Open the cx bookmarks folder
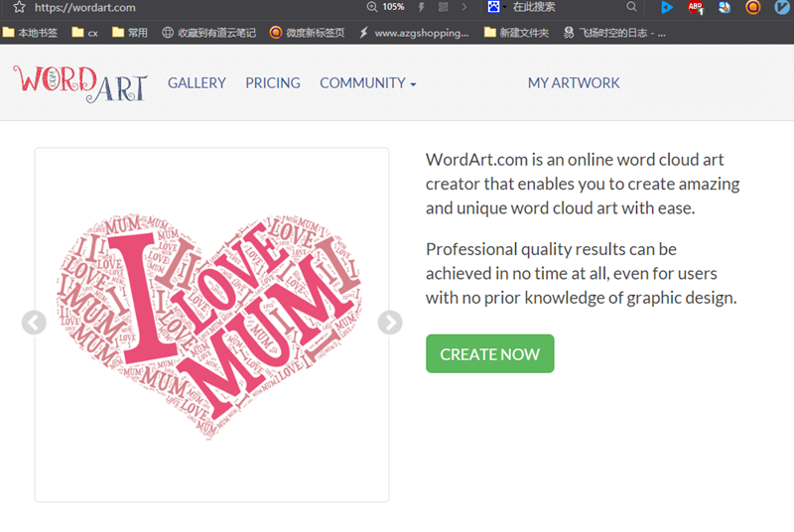 tap(85, 33)
